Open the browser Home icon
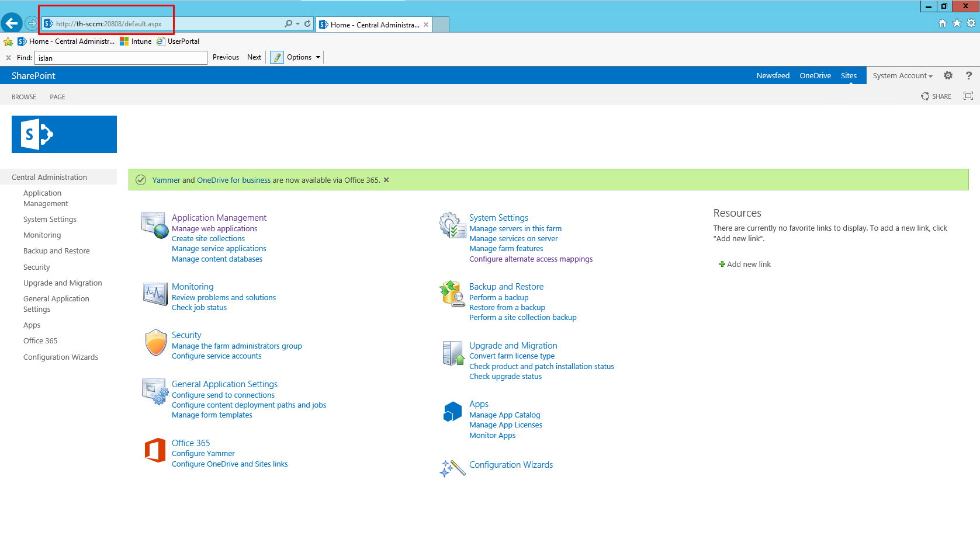Screen dimensions: 980x553 [943, 23]
